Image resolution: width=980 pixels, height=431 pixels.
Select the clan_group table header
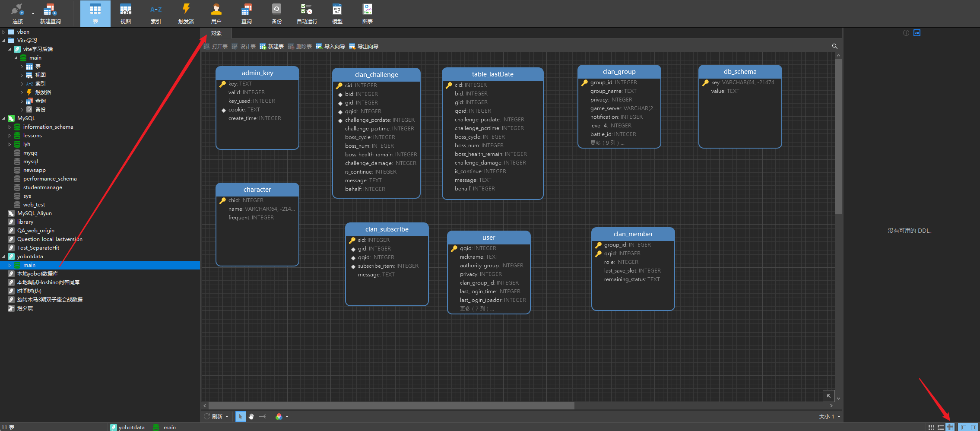619,72
